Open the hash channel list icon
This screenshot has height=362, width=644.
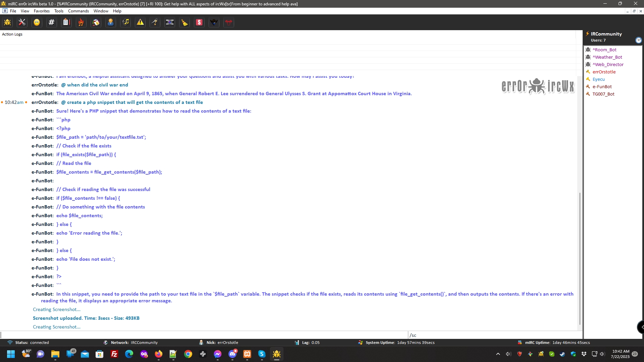(52, 22)
